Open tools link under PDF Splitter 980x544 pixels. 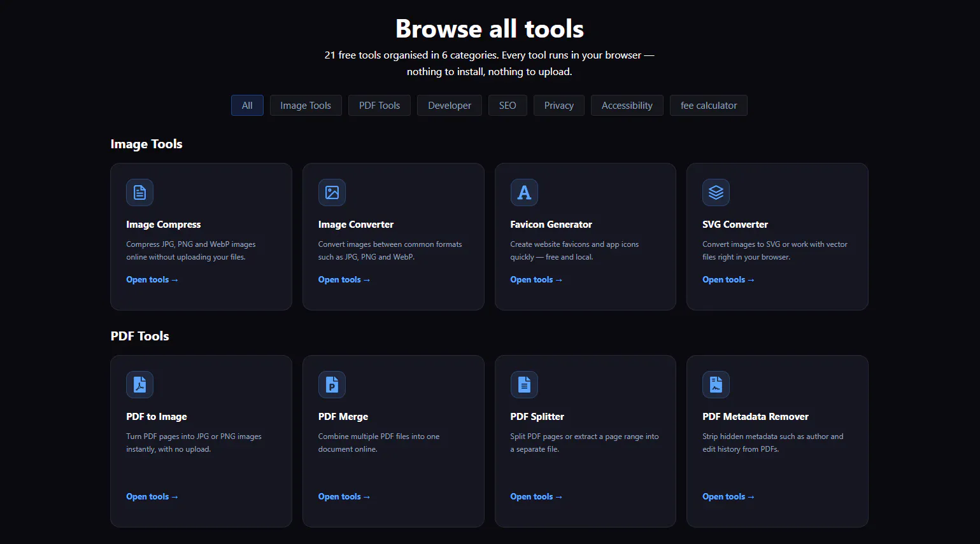(x=536, y=497)
